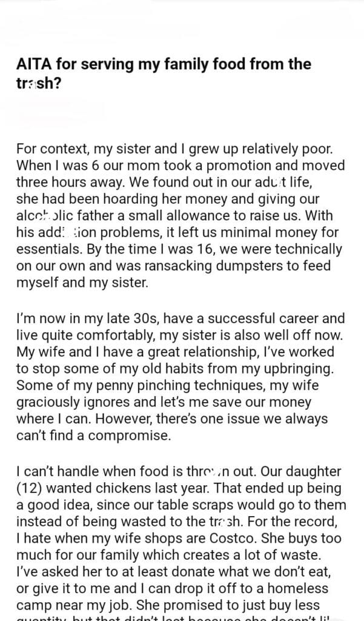
Task: Open the AITA post title
Action: click(x=164, y=72)
